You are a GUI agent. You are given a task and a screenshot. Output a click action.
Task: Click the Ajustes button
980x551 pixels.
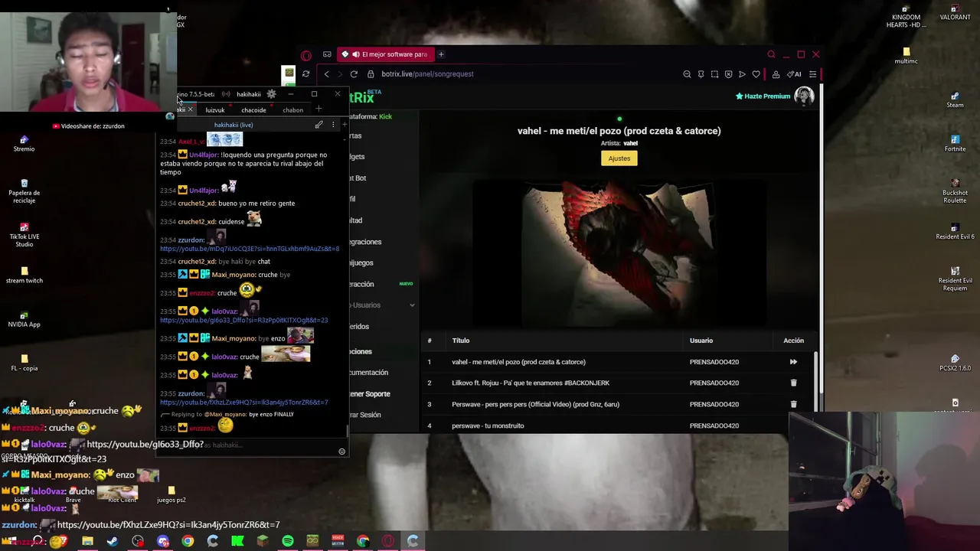[619, 158]
